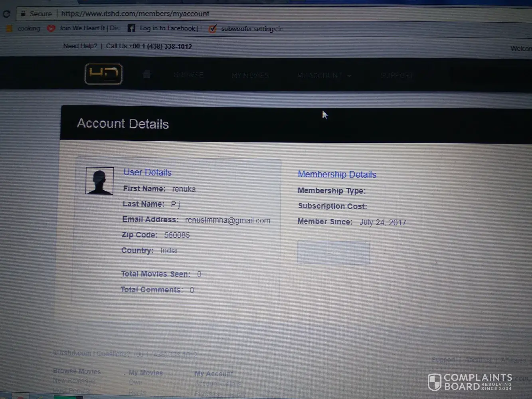Reload the page with the refresh icon
This screenshot has height=399, width=532.
tap(6, 14)
